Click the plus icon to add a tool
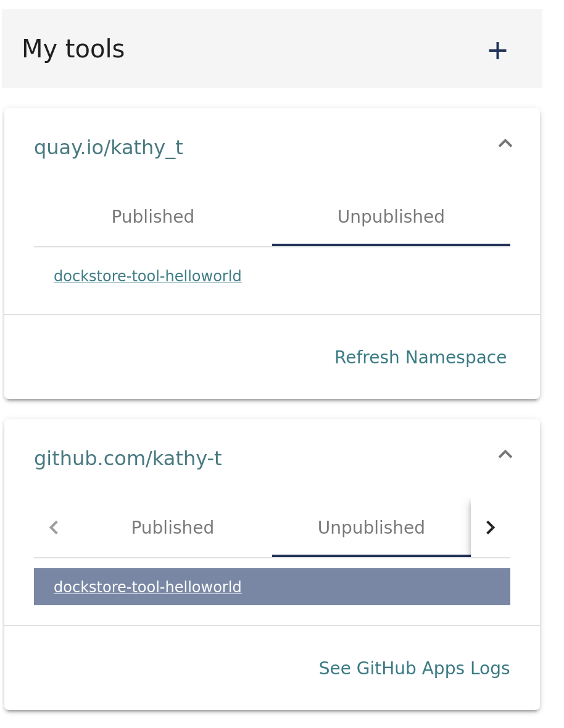This screenshot has height=728, width=564. (x=497, y=51)
